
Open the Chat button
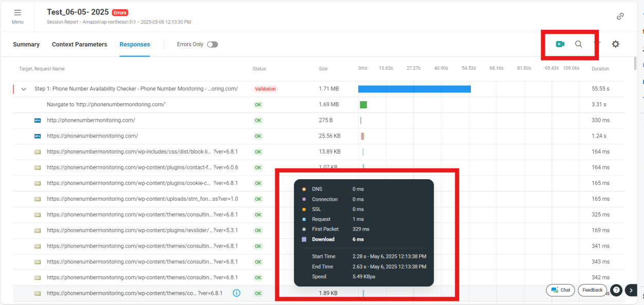click(x=561, y=290)
